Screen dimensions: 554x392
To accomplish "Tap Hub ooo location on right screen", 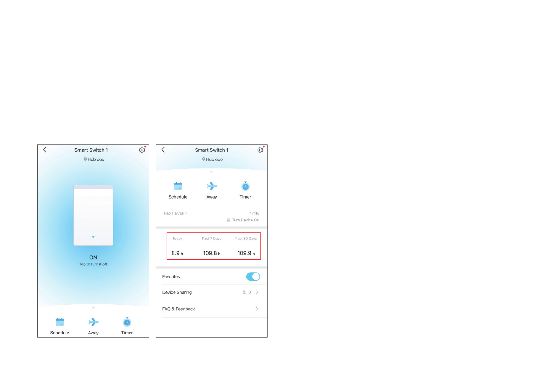I will (212, 159).
